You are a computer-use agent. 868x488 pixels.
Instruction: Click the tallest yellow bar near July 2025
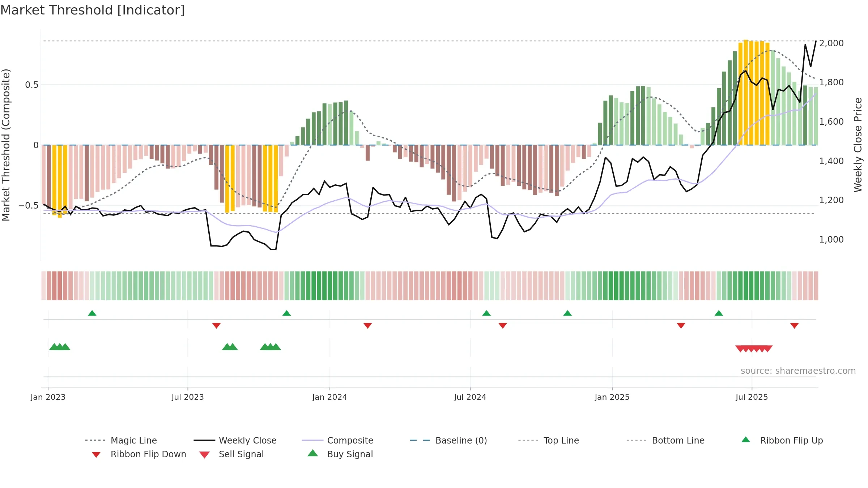tap(746, 92)
